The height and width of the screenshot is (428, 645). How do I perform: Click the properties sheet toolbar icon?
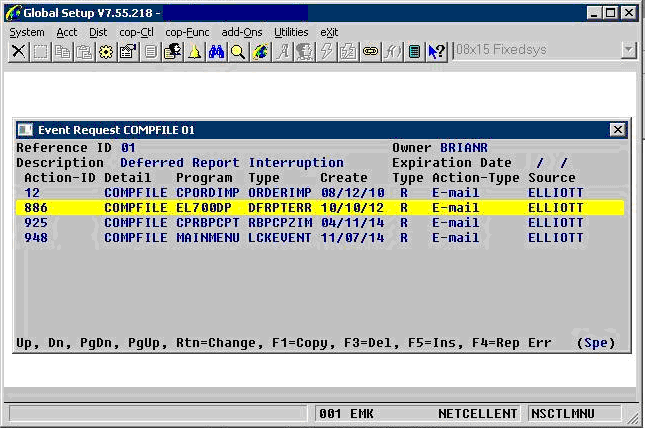[128, 51]
